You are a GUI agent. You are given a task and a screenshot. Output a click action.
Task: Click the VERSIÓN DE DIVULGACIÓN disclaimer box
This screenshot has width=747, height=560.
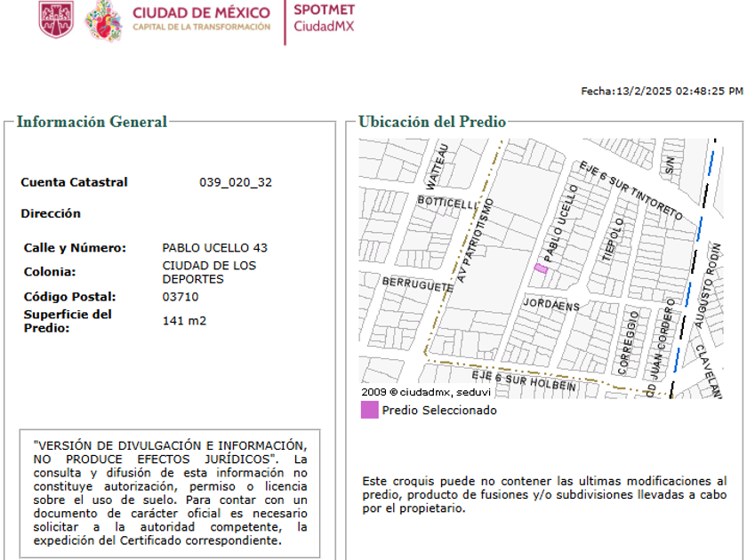170,493
